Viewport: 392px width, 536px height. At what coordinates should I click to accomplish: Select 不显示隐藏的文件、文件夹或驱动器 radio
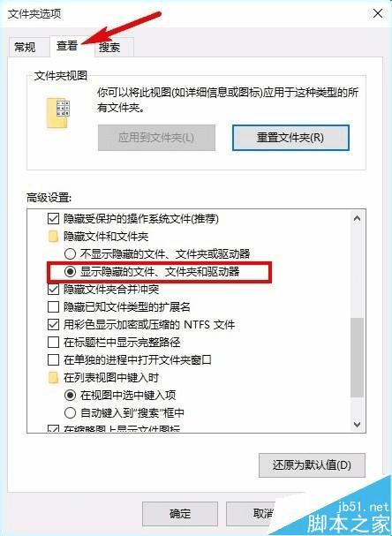tap(70, 254)
